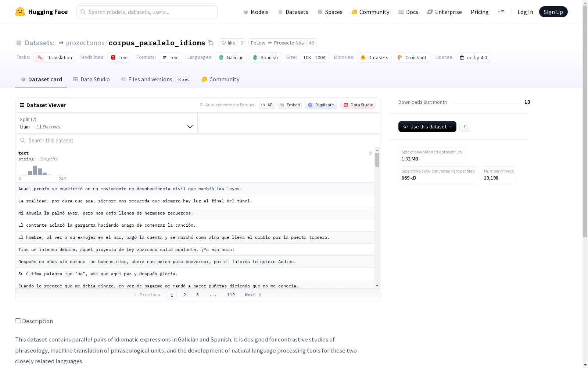588x368 pixels.
Task: Click the 10K - 100K size tag
Action: coord(314,57)
